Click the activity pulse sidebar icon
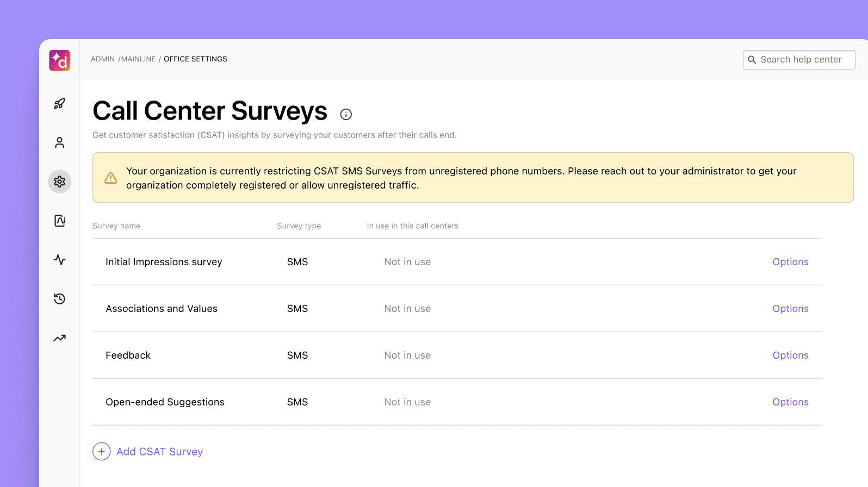 click(60, 260)
